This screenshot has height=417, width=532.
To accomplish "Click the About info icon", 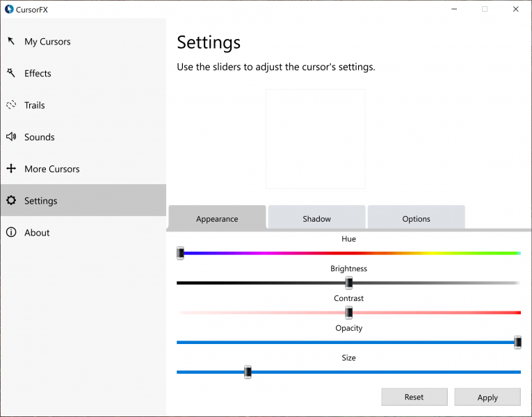I will (11, 232).
